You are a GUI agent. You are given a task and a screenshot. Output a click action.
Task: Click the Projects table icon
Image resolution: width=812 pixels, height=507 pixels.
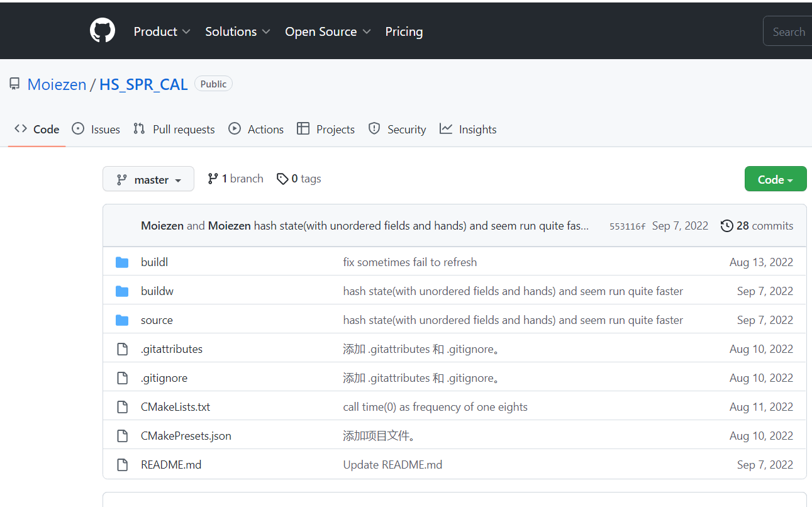(303, 129)
